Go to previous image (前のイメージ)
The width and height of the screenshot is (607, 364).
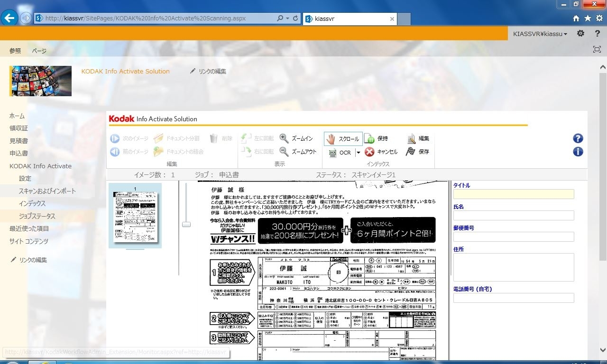pos(129,152)
